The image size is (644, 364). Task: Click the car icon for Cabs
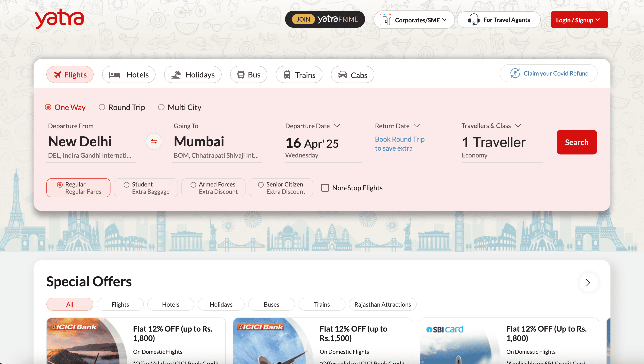[x=343, y=75]
